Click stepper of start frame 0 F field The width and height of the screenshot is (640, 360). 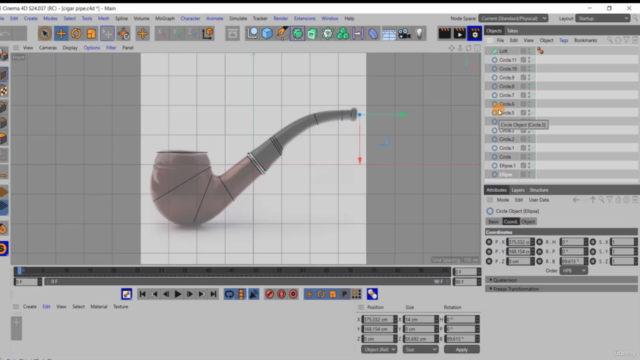tap(40, 282)
